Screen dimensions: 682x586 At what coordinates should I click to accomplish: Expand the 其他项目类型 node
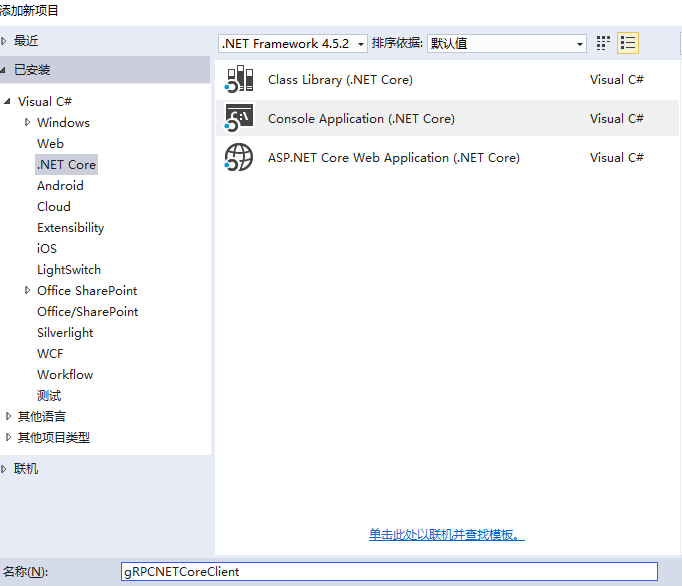[x=8, y=437]
